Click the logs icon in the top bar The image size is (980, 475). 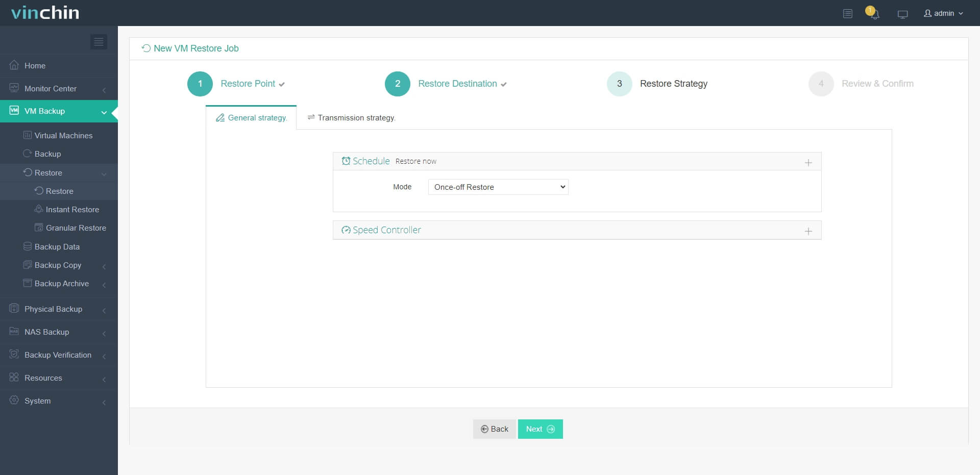coord(848,14)
